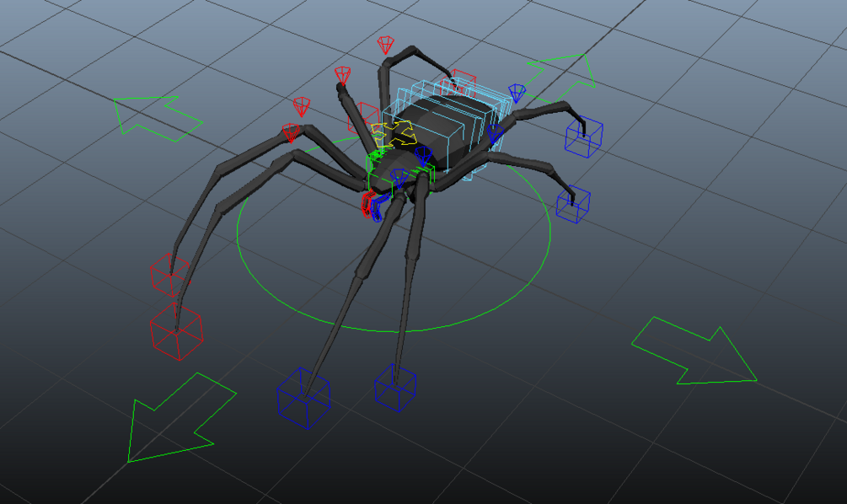This screenshot has height=504, width=847.
Task: Select the red fang control curve
Action: [x=367, y=205]
